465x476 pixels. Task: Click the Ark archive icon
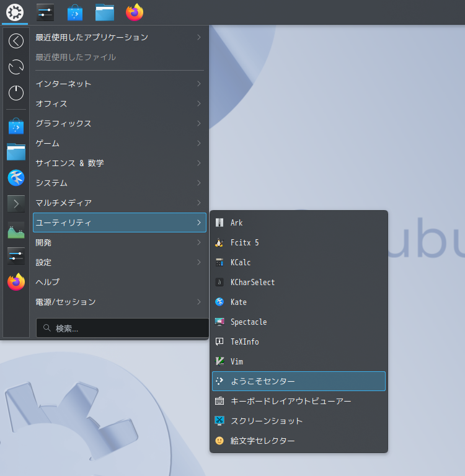219,223
